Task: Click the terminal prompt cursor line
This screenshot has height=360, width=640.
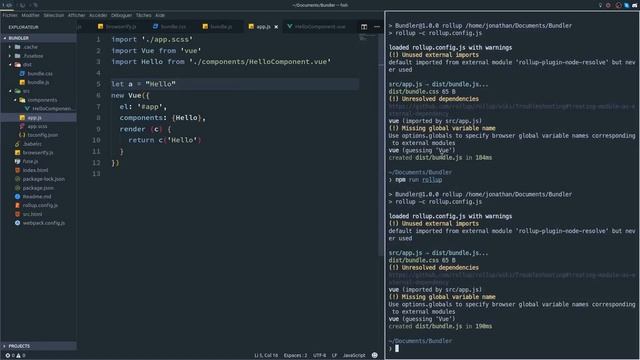Action: point(512,348)
